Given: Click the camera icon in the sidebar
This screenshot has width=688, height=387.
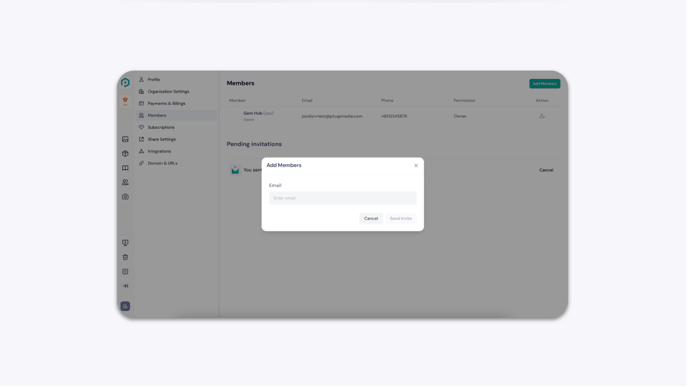Looking at the screenshot, I should 125,197.
